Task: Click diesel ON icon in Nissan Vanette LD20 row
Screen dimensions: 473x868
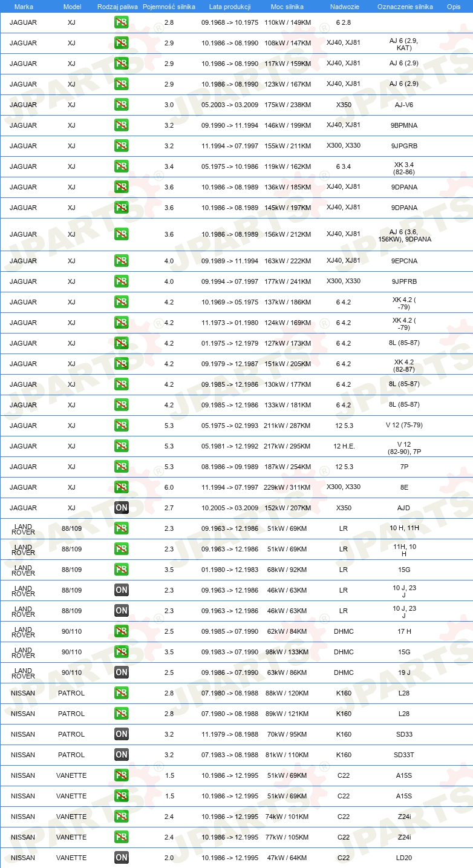Action: (x=122, y=858)
